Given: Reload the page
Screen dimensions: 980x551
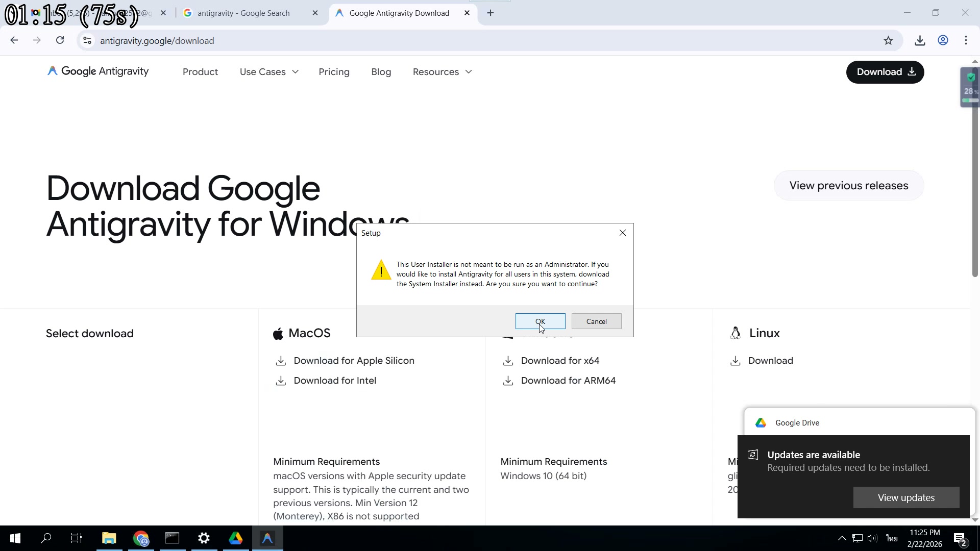Looking at the screenshot, I should (60, 40).
